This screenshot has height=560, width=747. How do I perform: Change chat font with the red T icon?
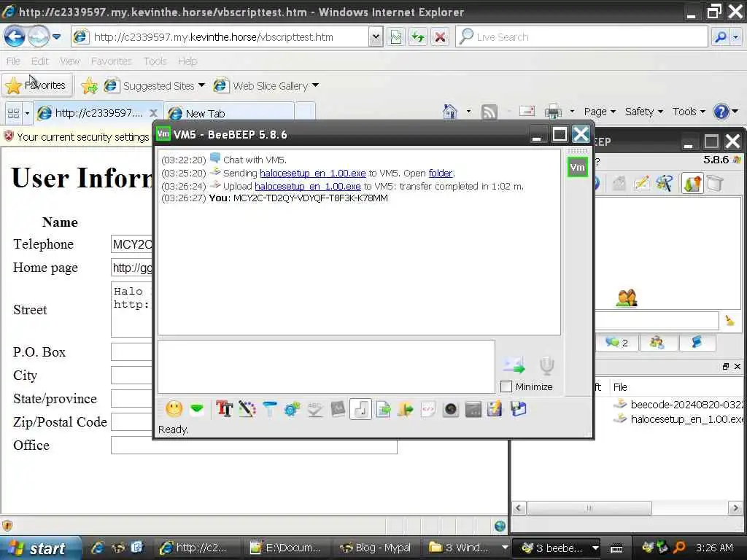click(x=224, y=409)
